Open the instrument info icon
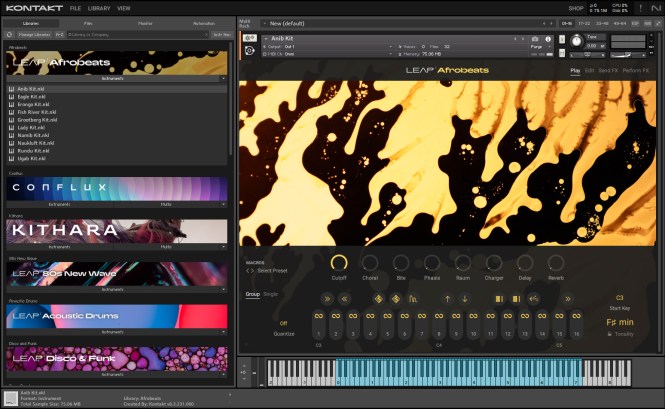The width and height of the screenshot is (665, 409). coord(546,39)
